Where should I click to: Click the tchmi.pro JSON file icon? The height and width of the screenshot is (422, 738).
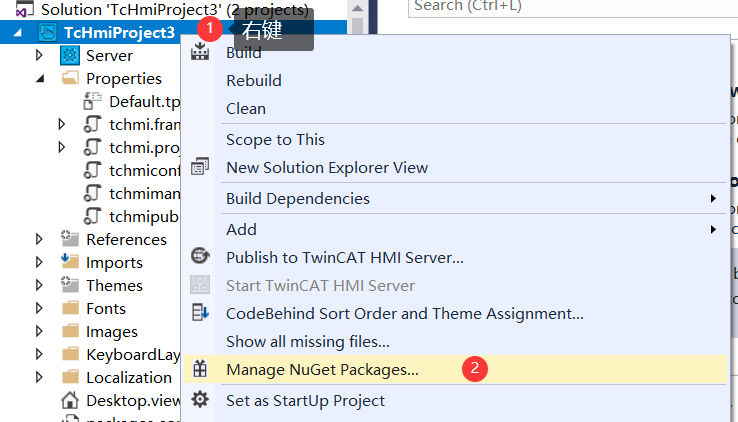point(92,147)
